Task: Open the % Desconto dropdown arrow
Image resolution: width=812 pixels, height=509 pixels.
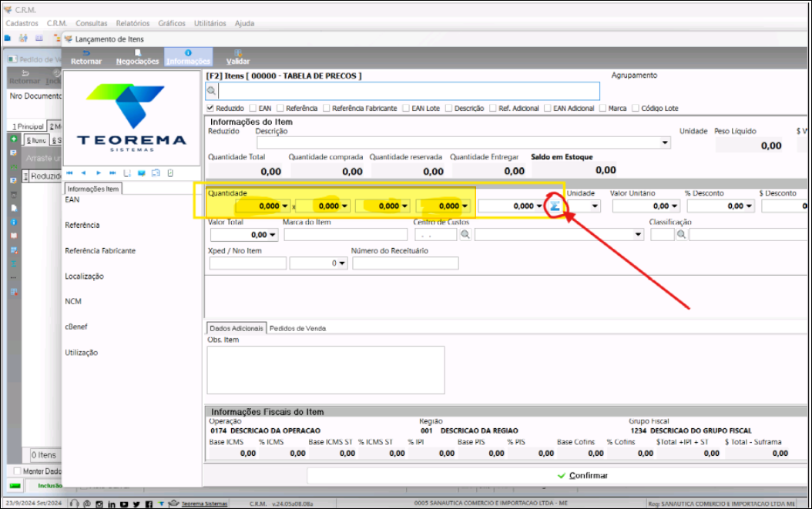Action: [x=749, y=206]
